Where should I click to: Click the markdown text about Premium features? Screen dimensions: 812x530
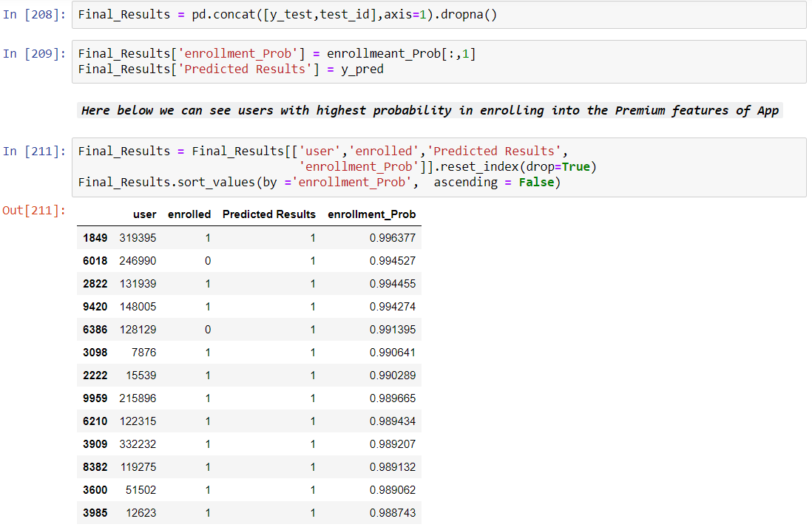coord(430,110)
